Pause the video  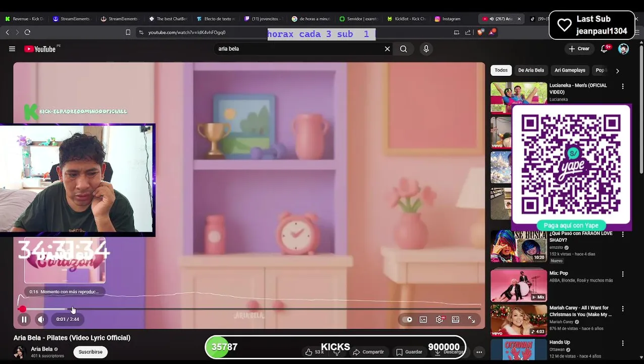(24, 320)
